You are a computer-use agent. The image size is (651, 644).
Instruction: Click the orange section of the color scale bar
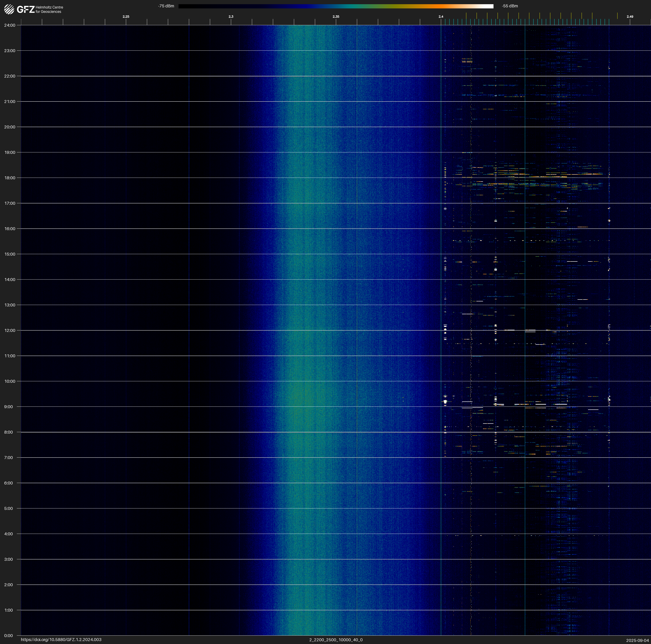pyautogui.click(x=441, y=6)
